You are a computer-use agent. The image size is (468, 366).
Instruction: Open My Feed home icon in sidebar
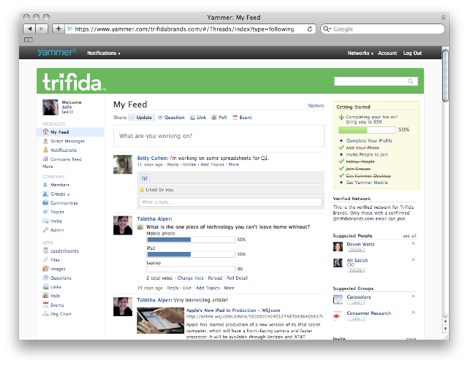46,132
